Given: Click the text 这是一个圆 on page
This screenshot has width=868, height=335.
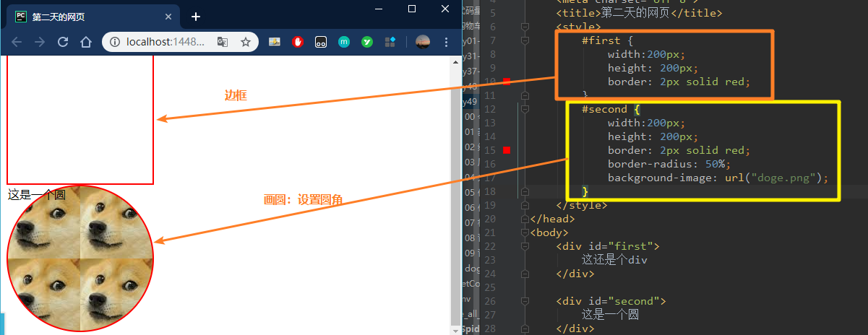Looking at the screenshot, I should (x=36, y=194).
